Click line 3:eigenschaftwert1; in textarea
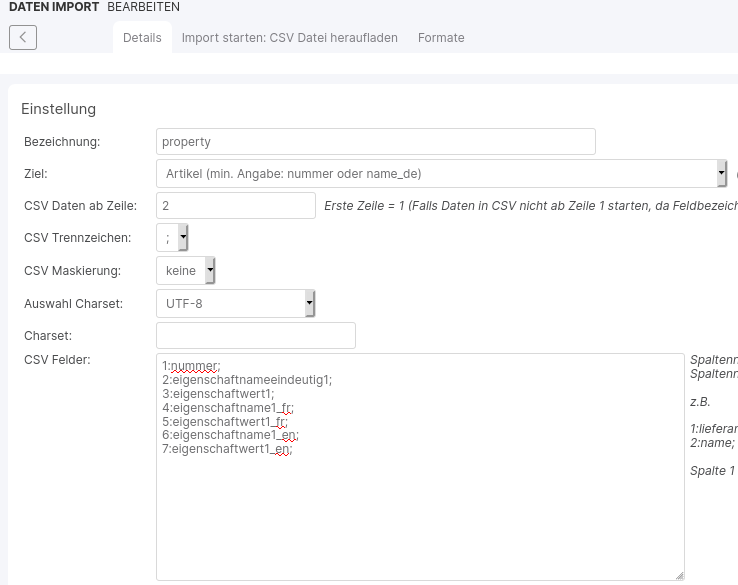The height and width of the screenshot is (585, 738). click(x=218, y=393)
